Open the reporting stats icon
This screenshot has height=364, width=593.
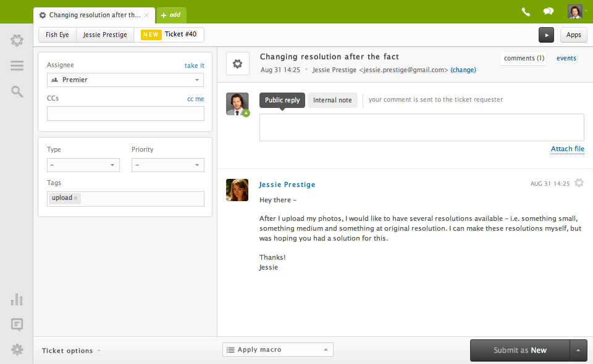click(17, 300)
